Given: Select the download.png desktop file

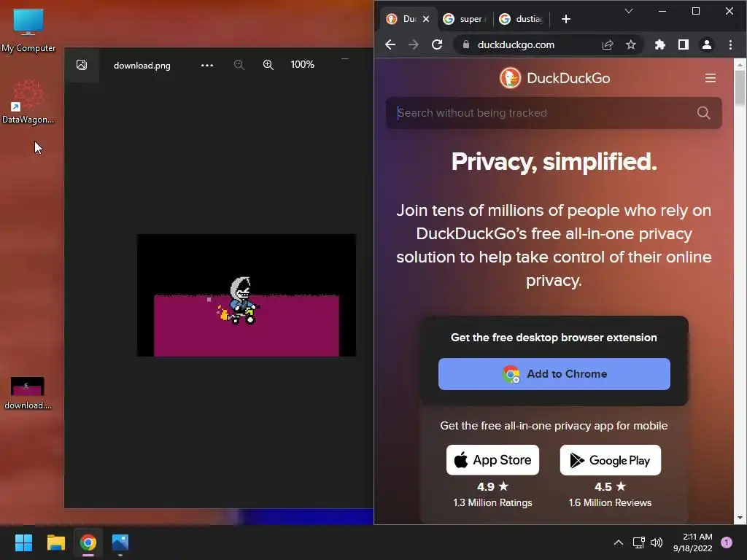Looking at the screenshot, I should (28, 393).
